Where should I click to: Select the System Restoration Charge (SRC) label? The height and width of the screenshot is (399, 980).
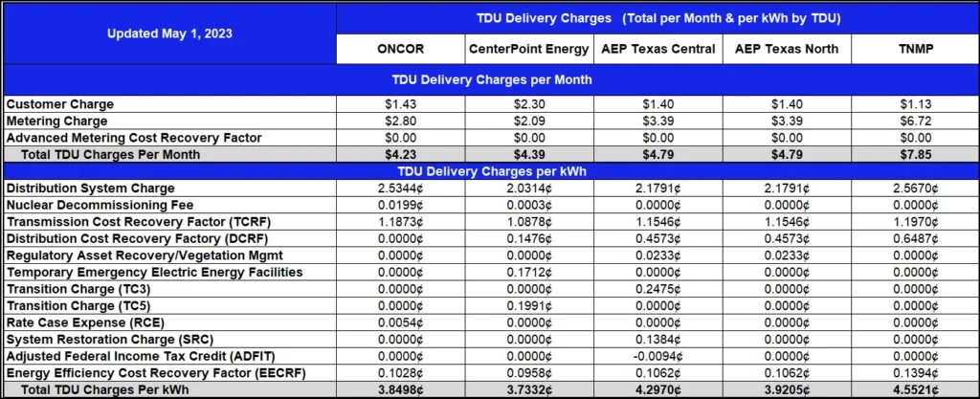click(110, 340)
